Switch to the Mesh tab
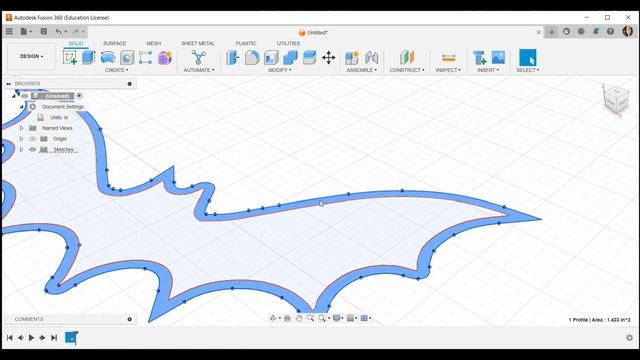Screen dimensions: 640x360 point(153,43)
